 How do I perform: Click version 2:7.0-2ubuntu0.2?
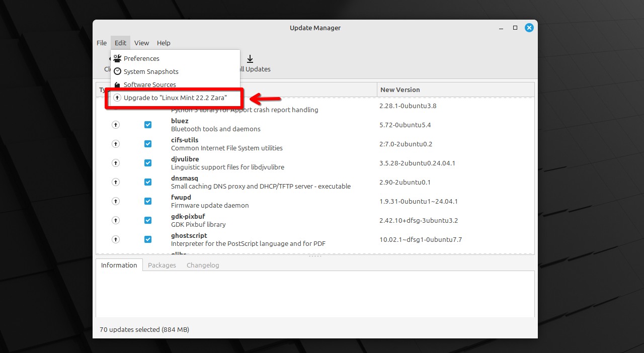[406, 144]
